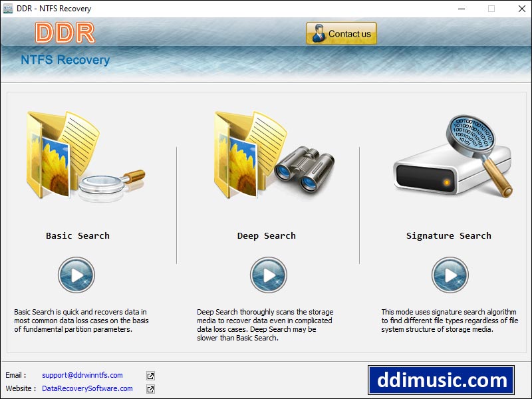Image resolution: width=532 pixels, height=399 pixels.
Task: Start Basic Search using its play button
Action: coord(76,275)
